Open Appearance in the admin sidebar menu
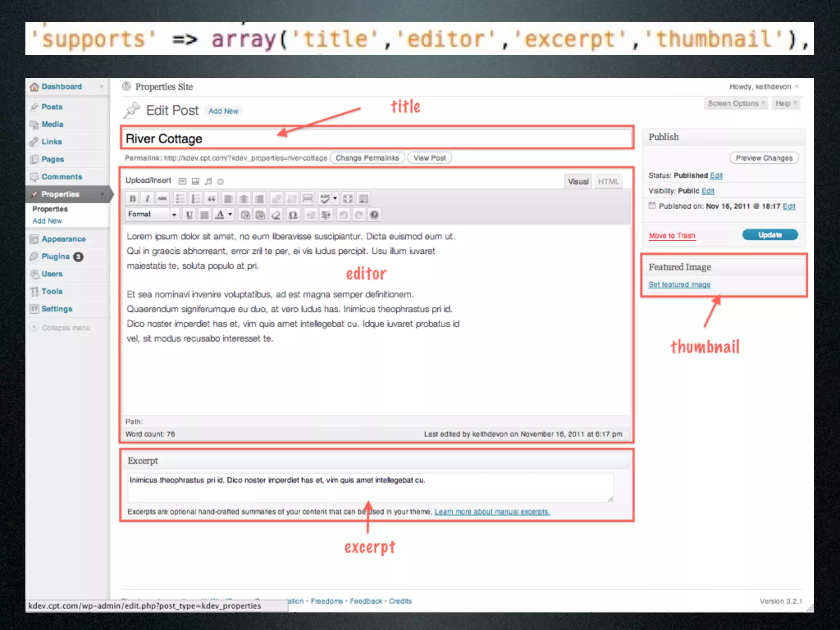The image size is (840, 630). (64, 239)
